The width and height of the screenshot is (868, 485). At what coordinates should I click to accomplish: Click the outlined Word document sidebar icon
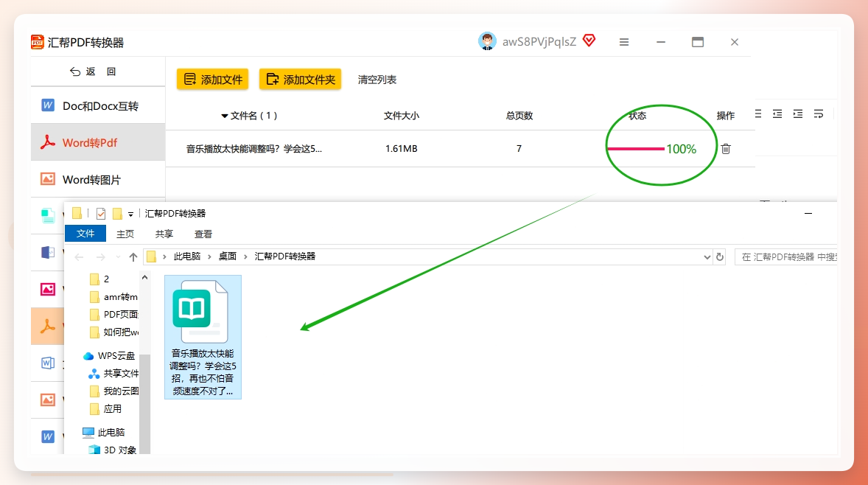(x=48, y=363)
